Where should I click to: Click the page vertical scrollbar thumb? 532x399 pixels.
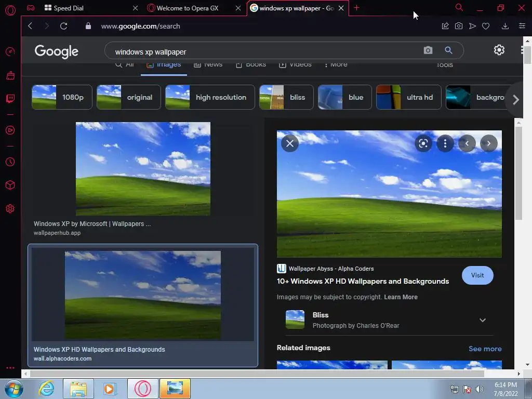527,54
